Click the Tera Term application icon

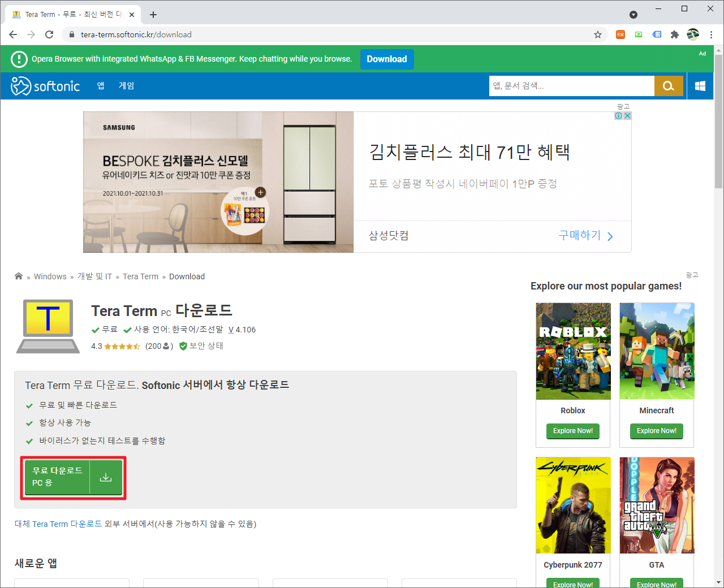tap(48, 326)
